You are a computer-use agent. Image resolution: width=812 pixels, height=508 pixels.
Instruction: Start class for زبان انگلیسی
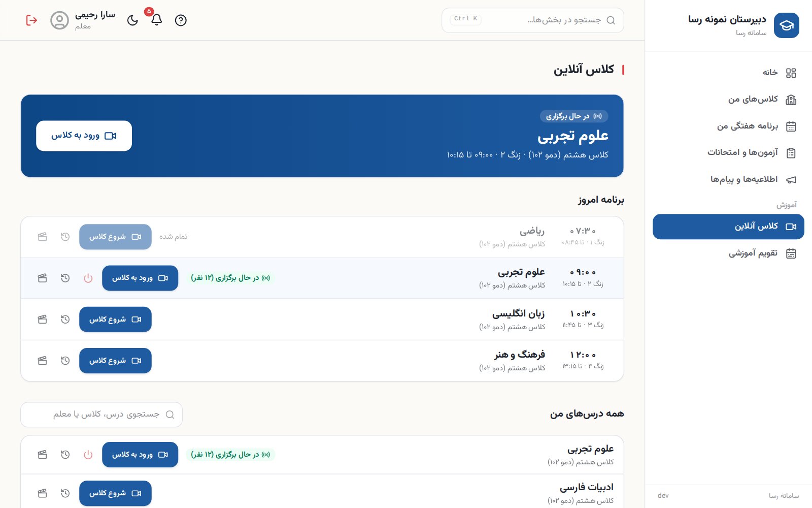[115, 320]
